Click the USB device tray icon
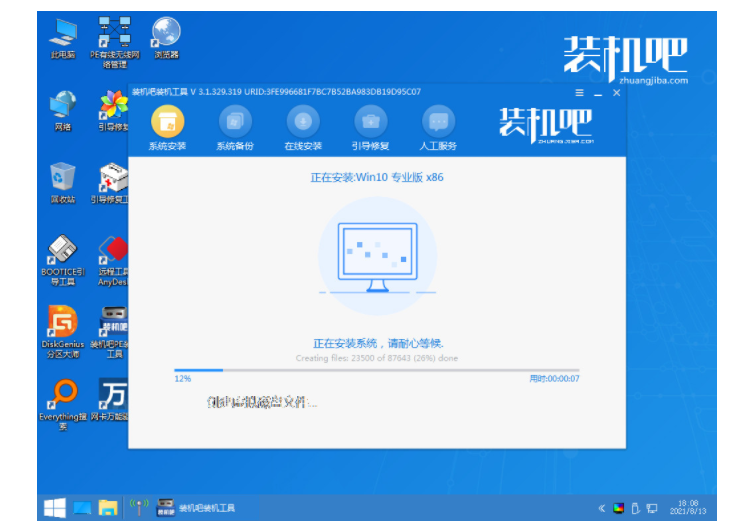Image resolution: width=734 pixels, height=529 pixels. tap(635, 508)
